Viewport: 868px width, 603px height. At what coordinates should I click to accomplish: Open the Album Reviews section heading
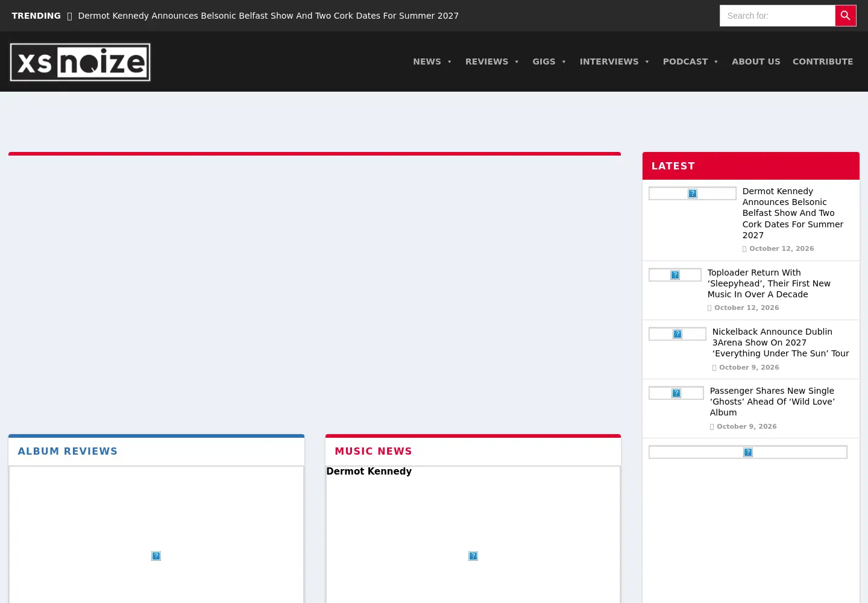(x=68, y=451)
